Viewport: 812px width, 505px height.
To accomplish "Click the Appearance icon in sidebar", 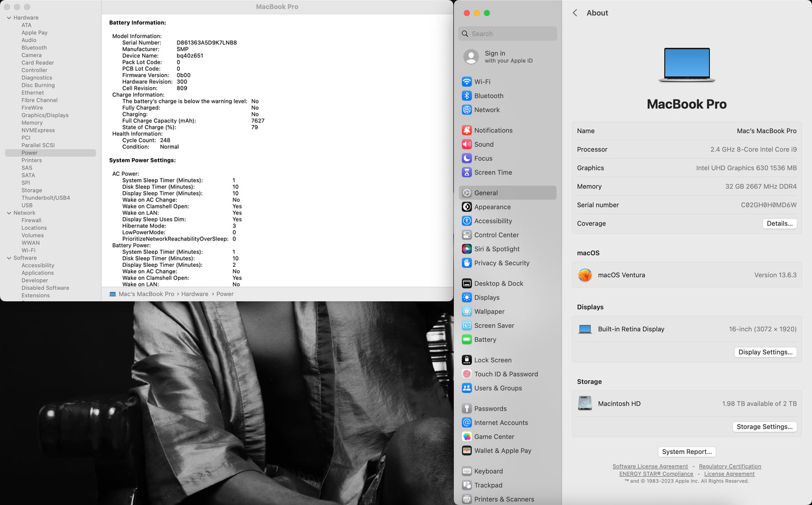I will click(466, 207).
